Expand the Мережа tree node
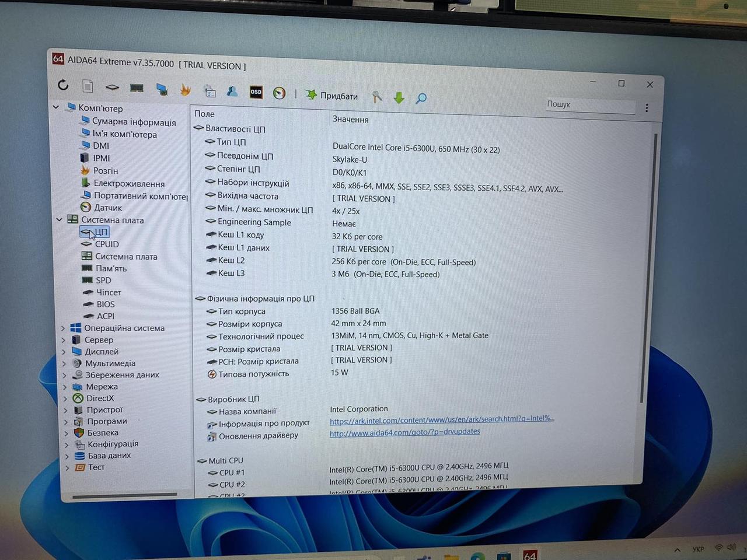Image resolution: width=747 pixels, height=560 pixels. coord(65,386)
